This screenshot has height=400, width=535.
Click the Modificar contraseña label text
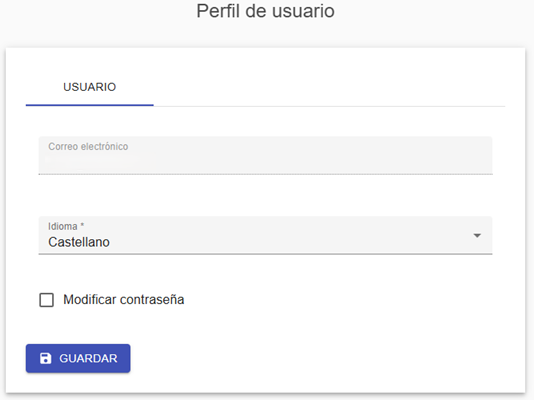[124, 300]
